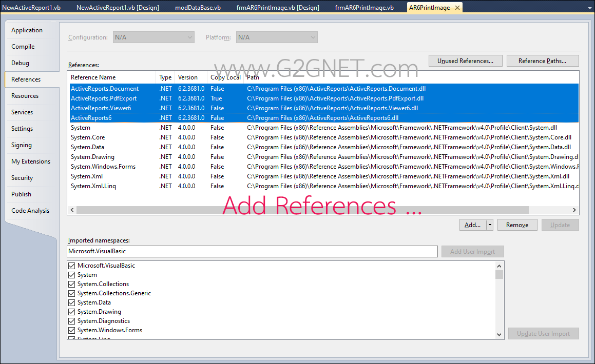
Task: Open the Compile settings page
Action: point(23,47)
